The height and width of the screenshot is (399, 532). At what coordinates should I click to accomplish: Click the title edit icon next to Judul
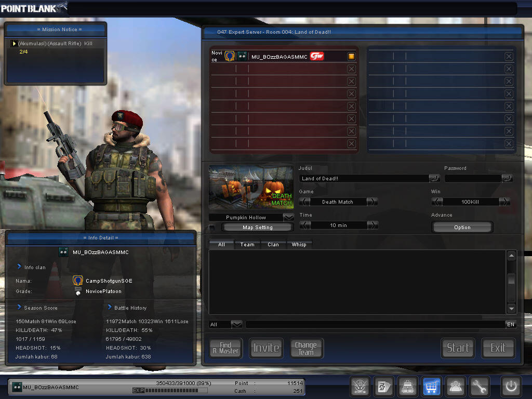pyautogui.click(x=434, y=178)
